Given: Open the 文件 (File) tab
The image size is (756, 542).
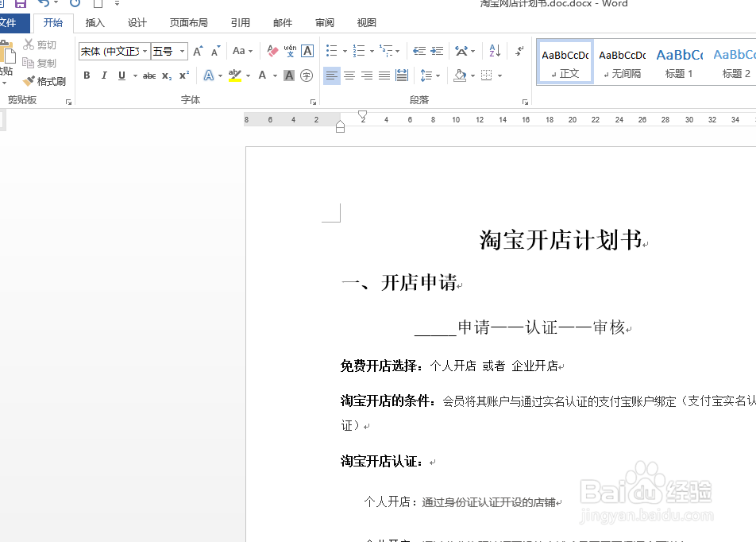Looking at the screenshot, I should point(10,23).
